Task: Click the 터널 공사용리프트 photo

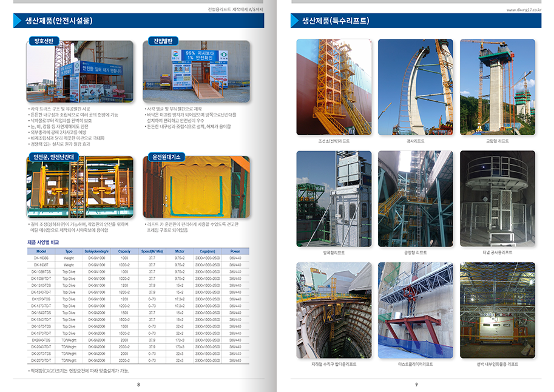Action: (x=497, y=198)
